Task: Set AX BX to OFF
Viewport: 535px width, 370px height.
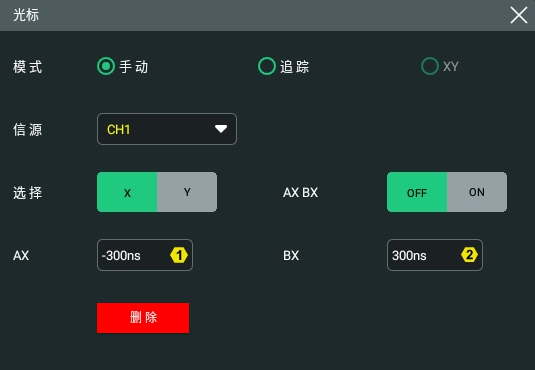Action: click(417, 192)
